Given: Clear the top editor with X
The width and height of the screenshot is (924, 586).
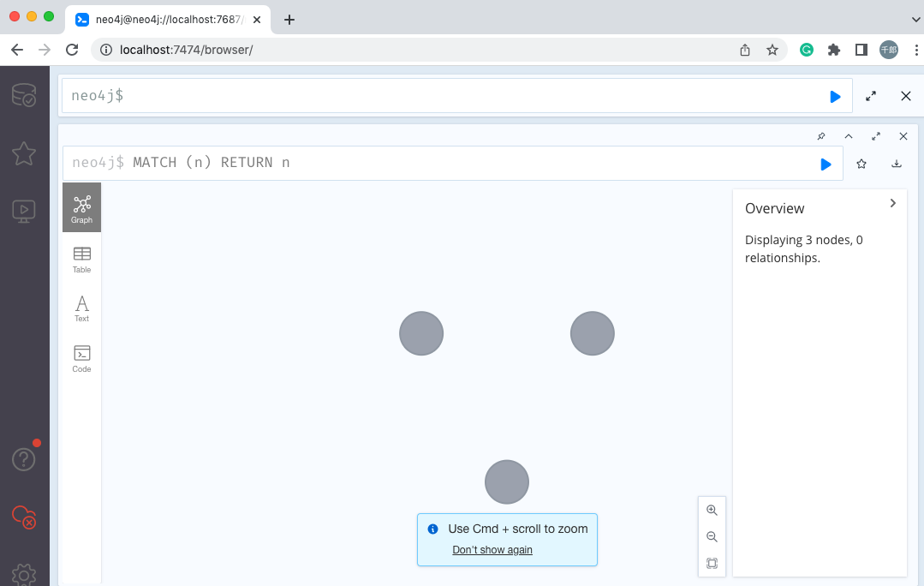Looking at the screenshot, I should click(x=906, y=96).
